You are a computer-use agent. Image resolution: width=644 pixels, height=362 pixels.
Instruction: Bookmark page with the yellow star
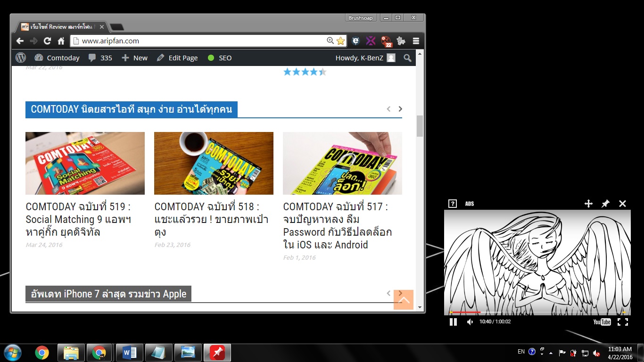point(340,41)
